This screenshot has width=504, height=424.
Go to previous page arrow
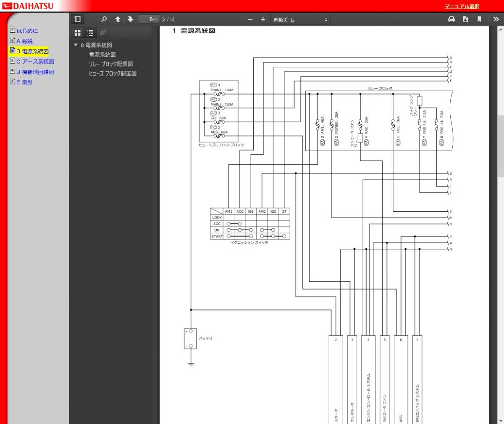pos(118,19)
